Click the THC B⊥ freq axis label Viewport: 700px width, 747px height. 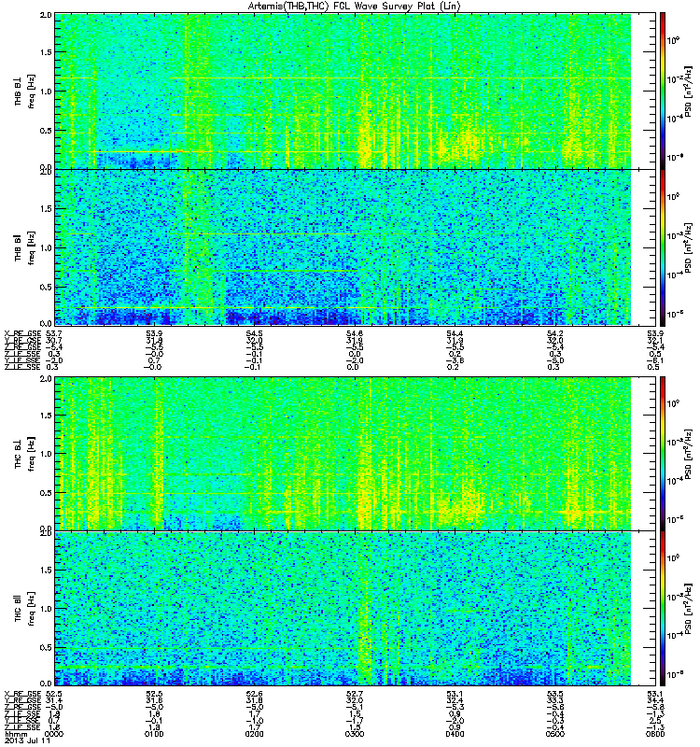pyautogui.click(x=25, y=454)
